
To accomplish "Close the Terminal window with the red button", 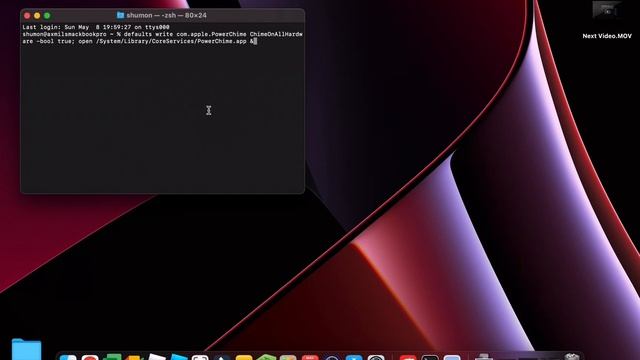I will 27,16.
